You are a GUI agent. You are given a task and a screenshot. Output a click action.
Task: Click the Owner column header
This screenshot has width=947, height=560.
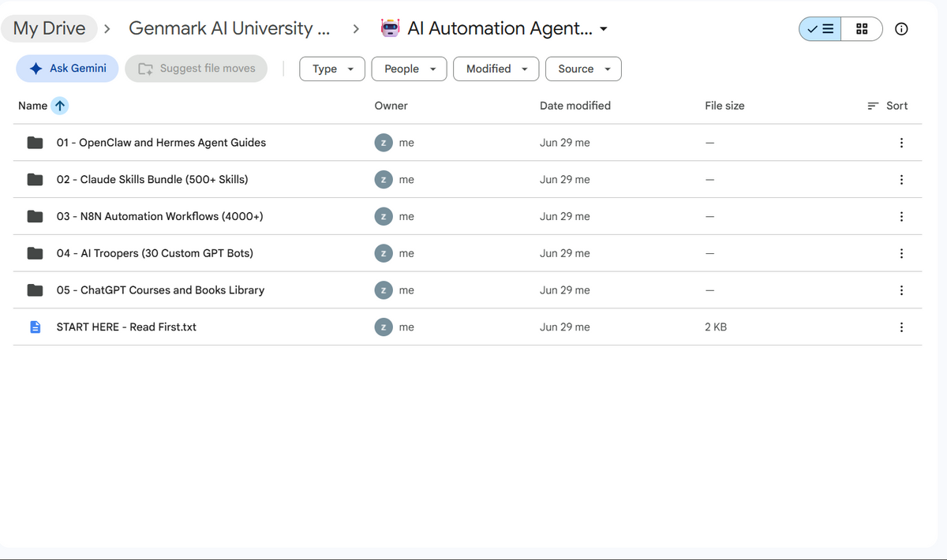tap(391, 106)
